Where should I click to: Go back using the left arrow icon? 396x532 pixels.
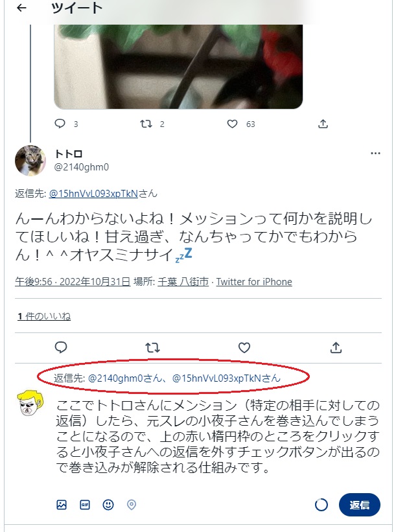click(x=21, y=8)
